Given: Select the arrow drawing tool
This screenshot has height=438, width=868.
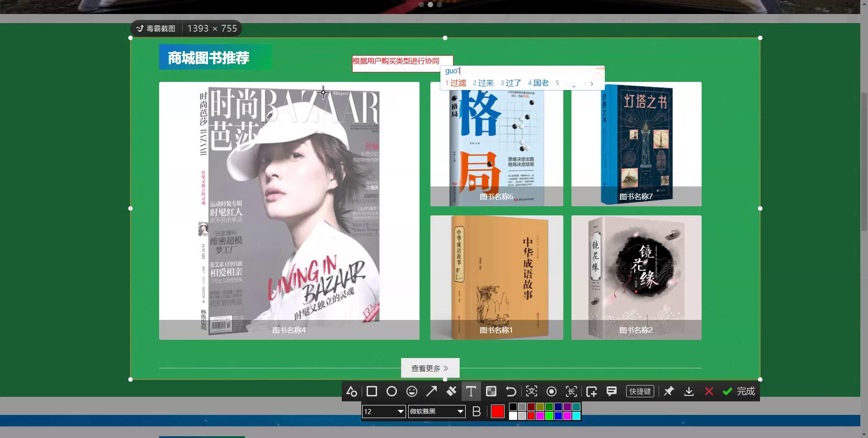Looking at the screenshot, I should point(431,391).
